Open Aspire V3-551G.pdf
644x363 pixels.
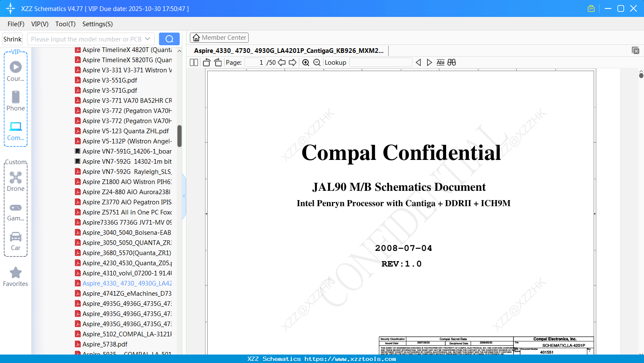click(x=106, y=80)
